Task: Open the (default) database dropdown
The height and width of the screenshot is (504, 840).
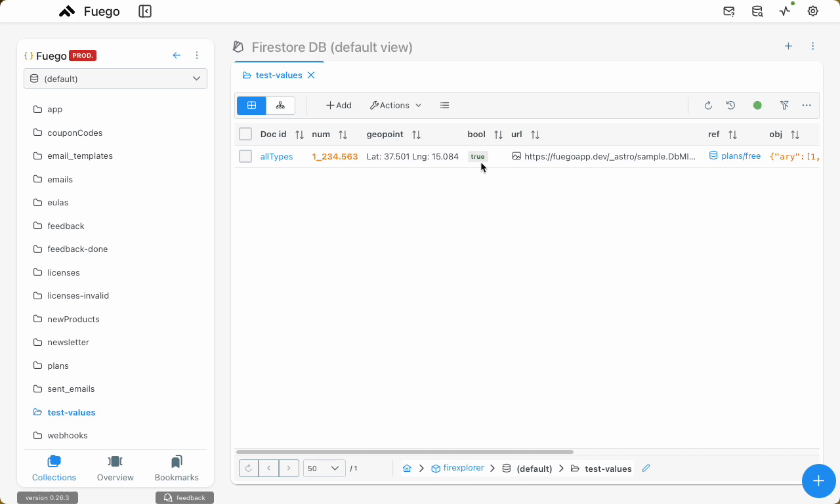Action: coord(115,79)
